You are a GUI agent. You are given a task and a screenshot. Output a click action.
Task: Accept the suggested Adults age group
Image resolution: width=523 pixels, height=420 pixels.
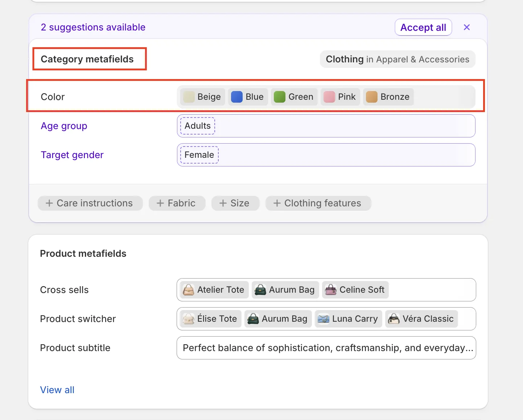pyautogui.click(x=198, y=126)
